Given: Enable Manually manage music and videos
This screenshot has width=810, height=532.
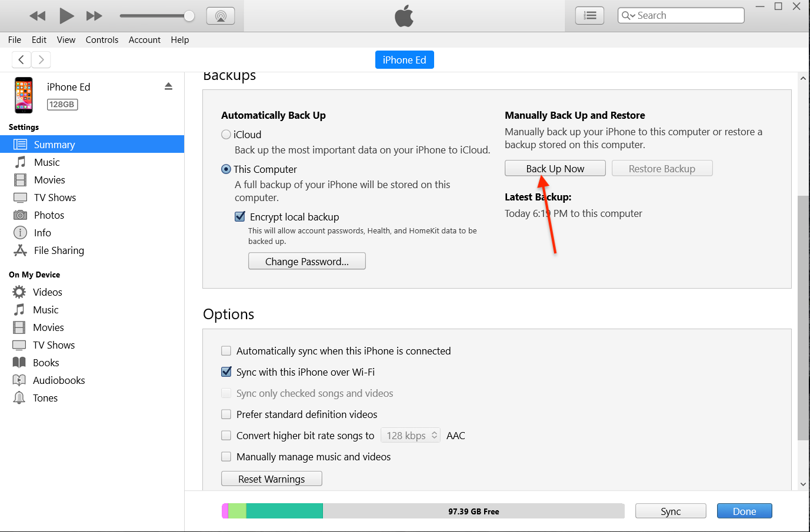Looking at the screenshot, I should (x=226, y=457).
